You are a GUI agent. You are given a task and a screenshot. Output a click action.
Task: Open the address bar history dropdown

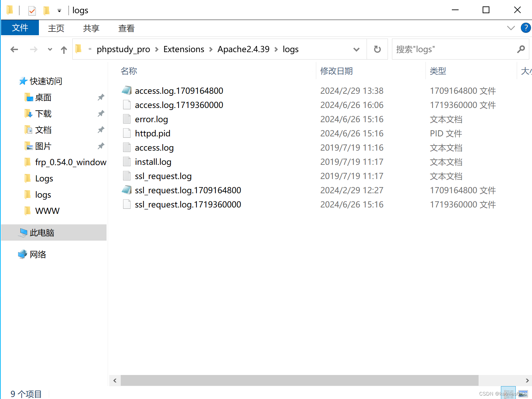pos(356,49)
